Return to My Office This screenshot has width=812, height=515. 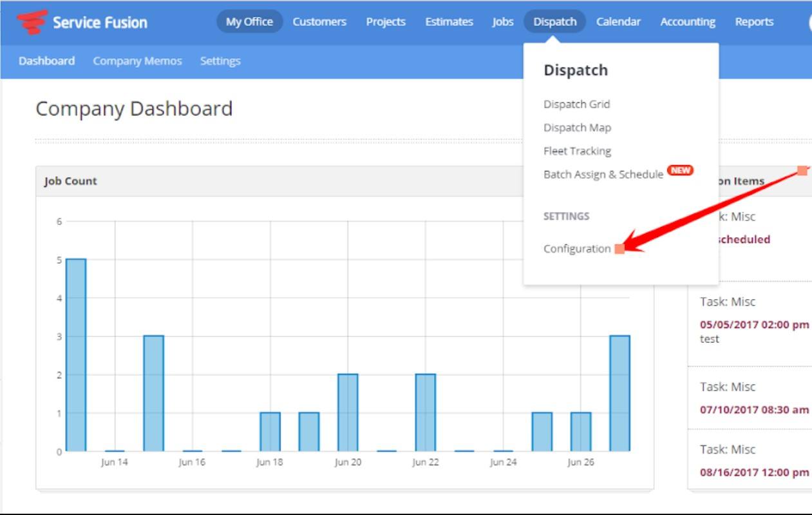pos(250,20)
